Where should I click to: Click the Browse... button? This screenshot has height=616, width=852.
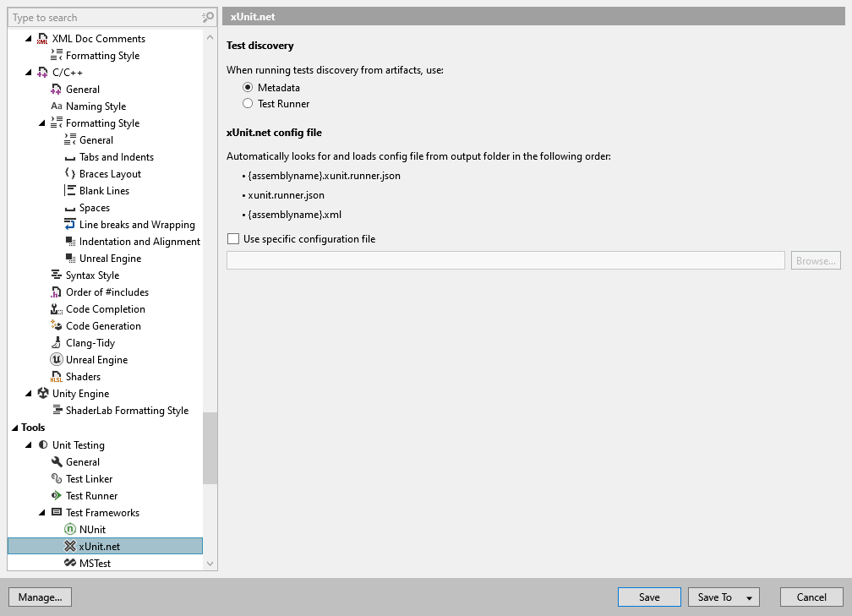(816, 261)
